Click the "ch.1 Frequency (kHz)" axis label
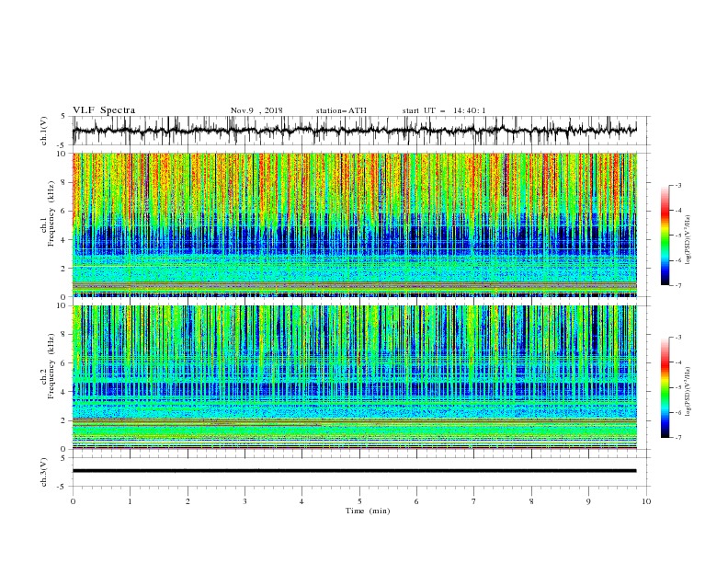Image resolution: width=728 pixels, height=563 pixels. pyautogui.click(x=48, y=212)
